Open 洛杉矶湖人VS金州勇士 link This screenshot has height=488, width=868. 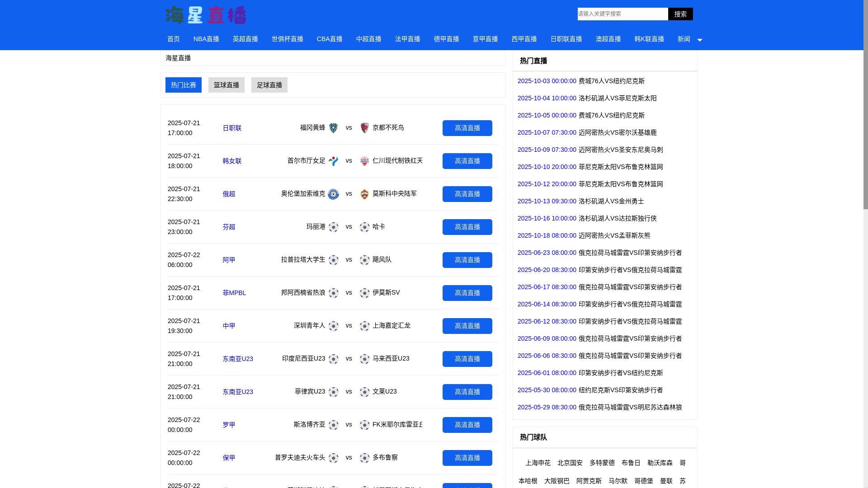[611, 201]
